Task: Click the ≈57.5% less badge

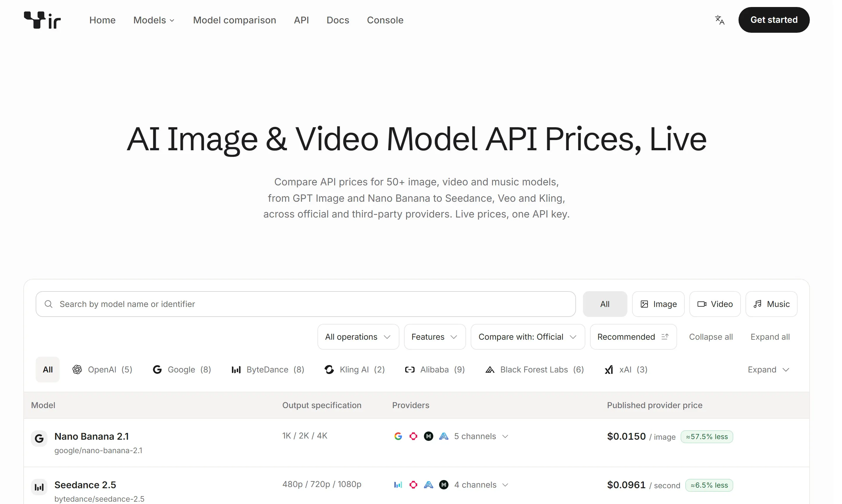Action: coord(707,437)
